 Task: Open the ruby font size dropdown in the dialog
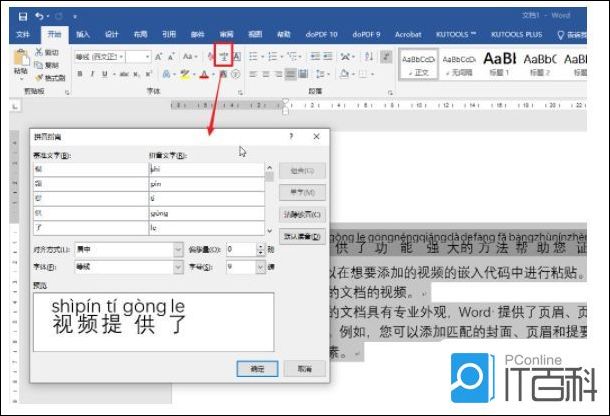pyautogui.click(x=260, y=267)
